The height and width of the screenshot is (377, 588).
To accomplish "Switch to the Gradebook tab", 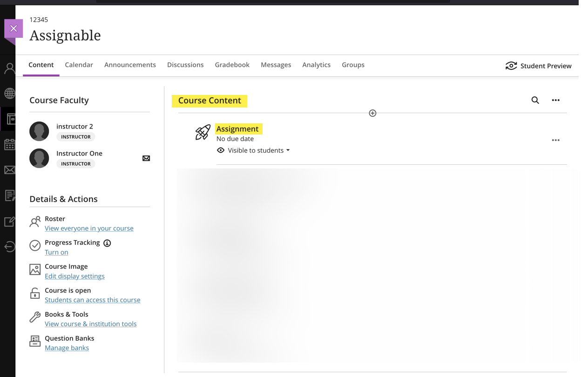I will pos(232,65).
